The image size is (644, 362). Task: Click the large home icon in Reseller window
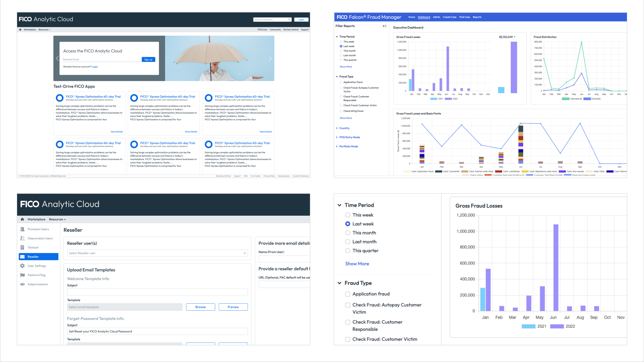22,219
